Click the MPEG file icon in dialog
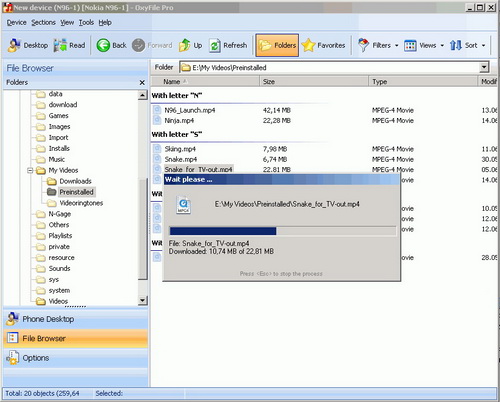The height and width of the screenshot is (402, 500). [x=184, y=205]
